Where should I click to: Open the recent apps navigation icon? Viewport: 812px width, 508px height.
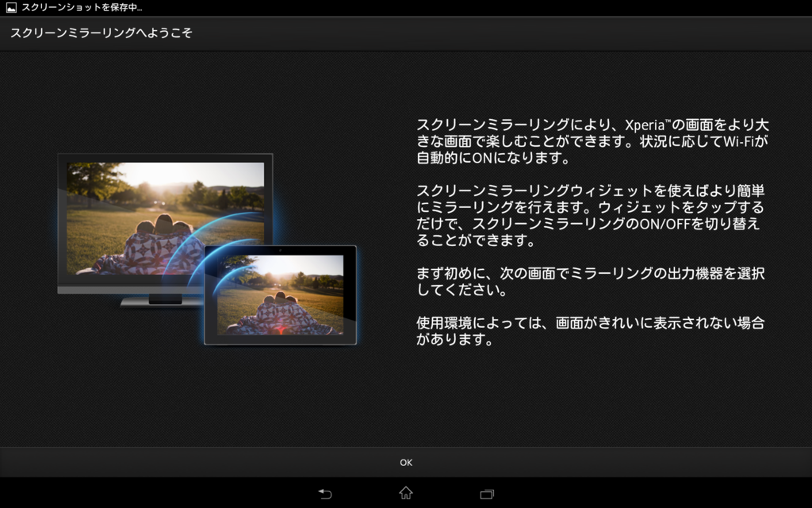[487, 494]
